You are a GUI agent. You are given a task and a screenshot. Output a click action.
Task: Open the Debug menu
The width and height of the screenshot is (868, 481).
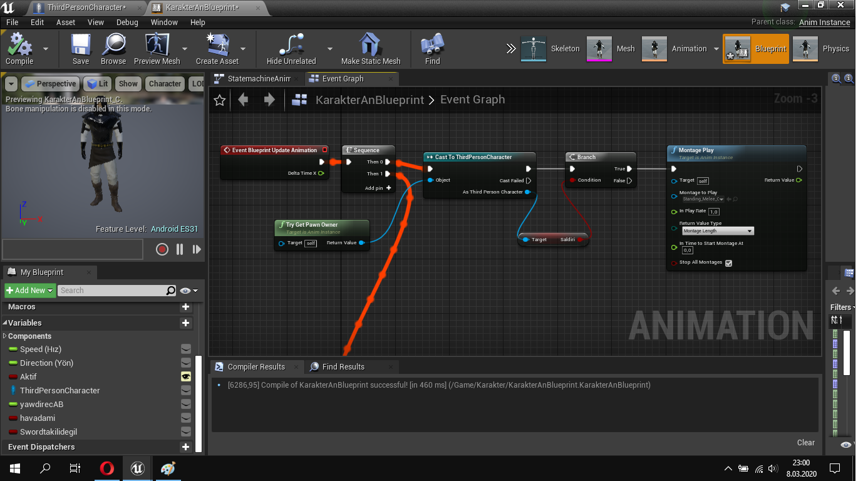click(x=127, y=22)
